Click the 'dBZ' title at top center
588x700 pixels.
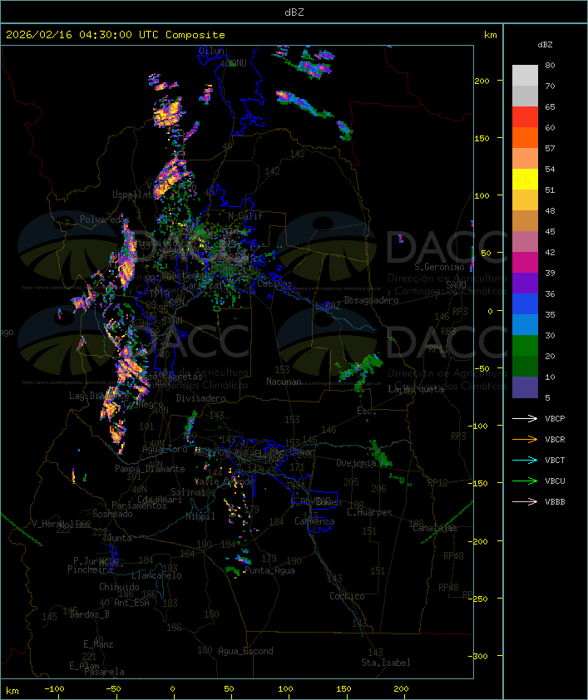point(294,12)
